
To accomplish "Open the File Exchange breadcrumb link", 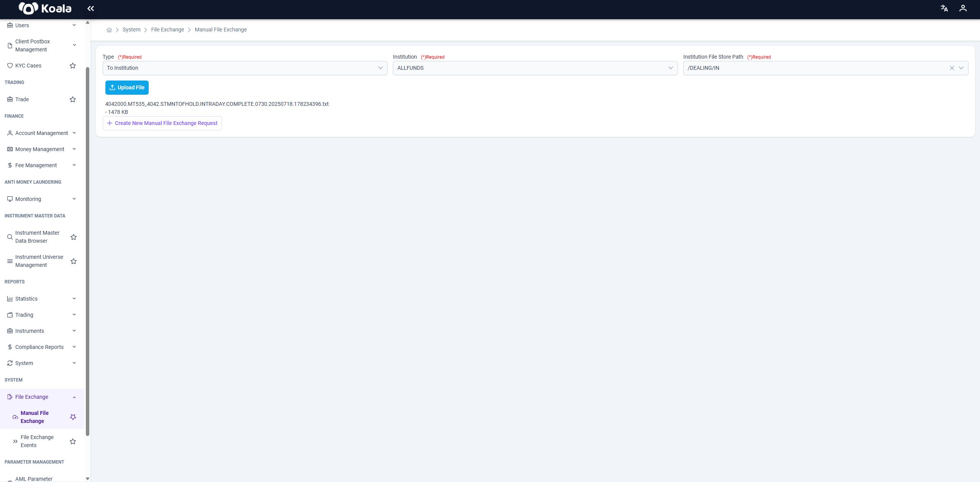I will click(x=167, y=30).
